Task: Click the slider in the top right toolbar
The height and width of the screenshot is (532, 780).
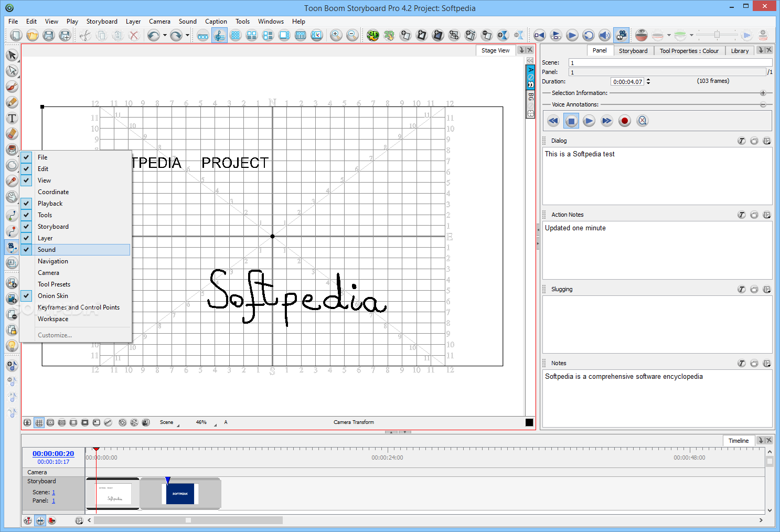Action: (x=717, y=35)
